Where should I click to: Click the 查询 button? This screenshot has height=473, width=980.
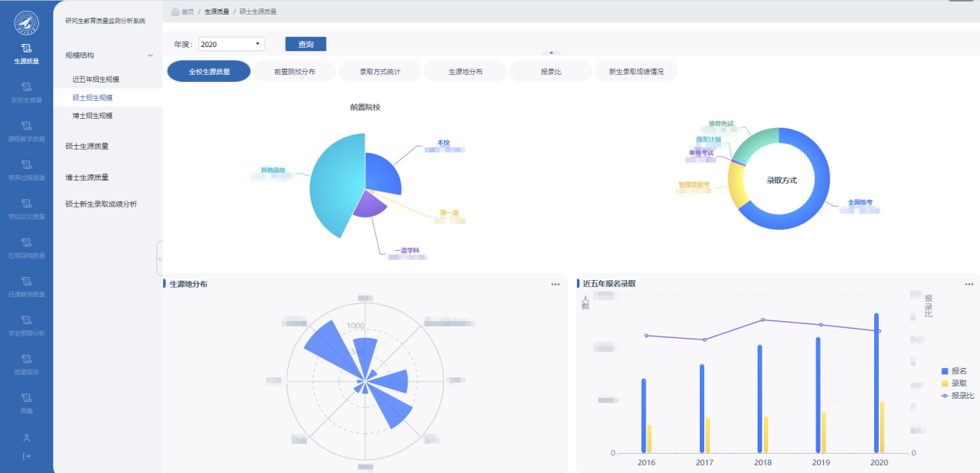tap(306, 44)
